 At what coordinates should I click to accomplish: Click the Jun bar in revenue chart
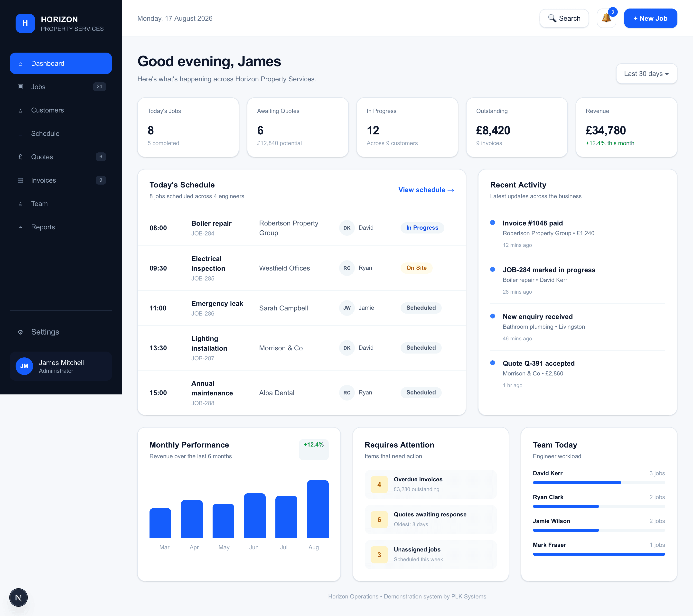click(x=255, y=515)
